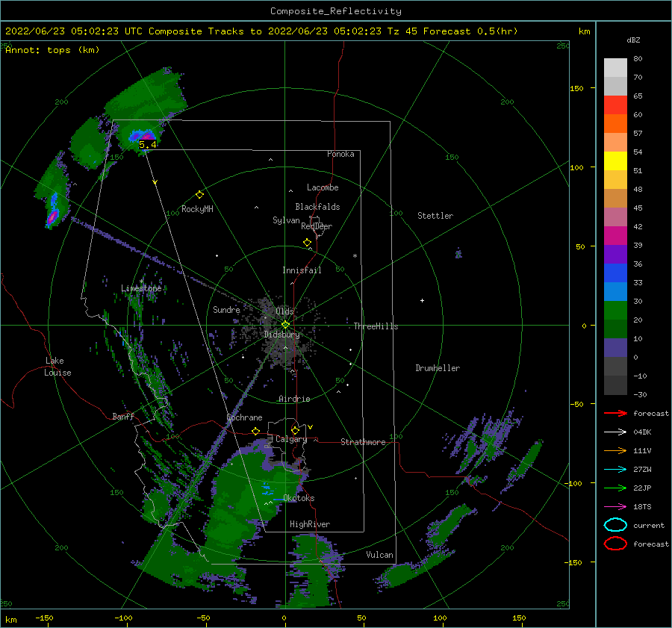Viewport: 672px width, 628px height.
Task: Click the red forecast arrow in legend
Action: click(x=615, y=413)
